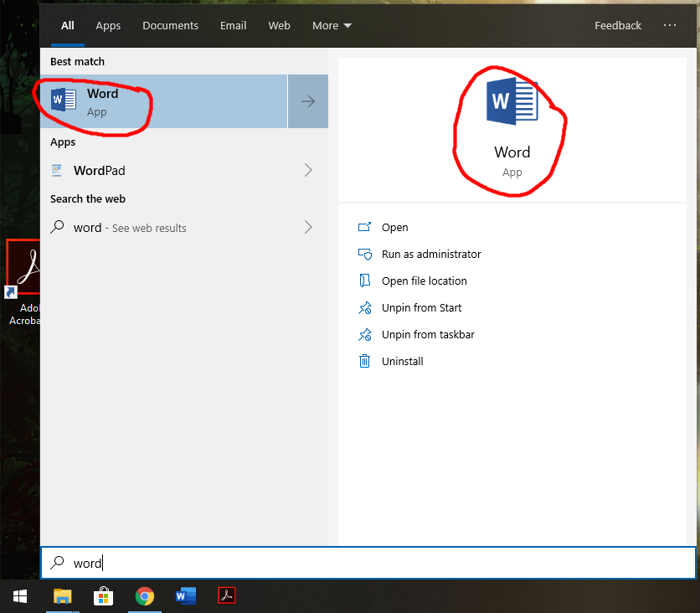
Task: Open the More filter dropdown
Action: [x=332, y=25]
